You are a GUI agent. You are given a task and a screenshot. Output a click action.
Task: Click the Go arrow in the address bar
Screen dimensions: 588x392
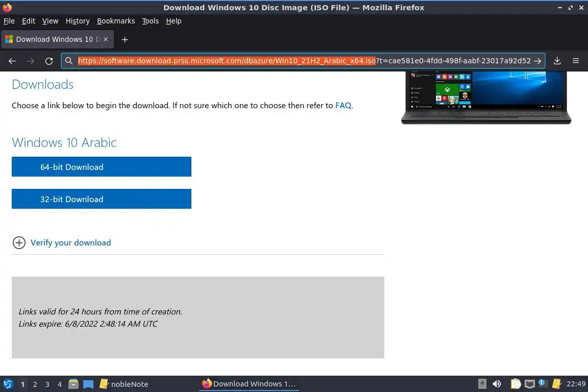coord(537,61)
